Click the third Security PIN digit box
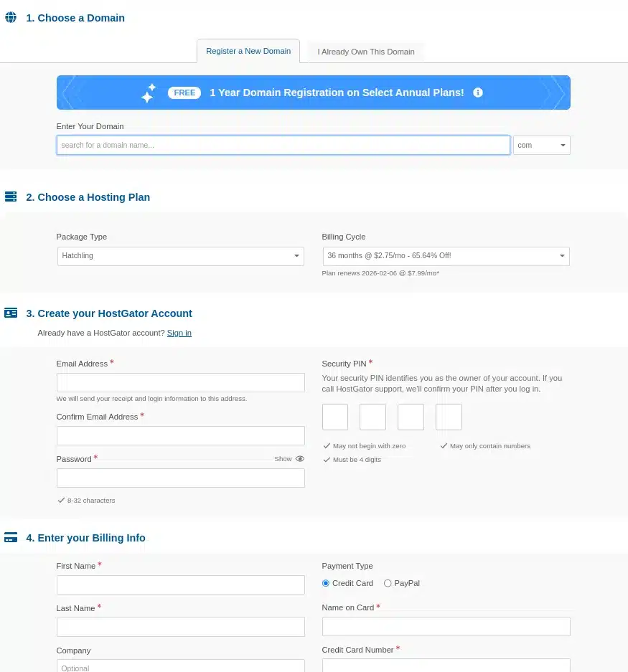 pos(411,417)
